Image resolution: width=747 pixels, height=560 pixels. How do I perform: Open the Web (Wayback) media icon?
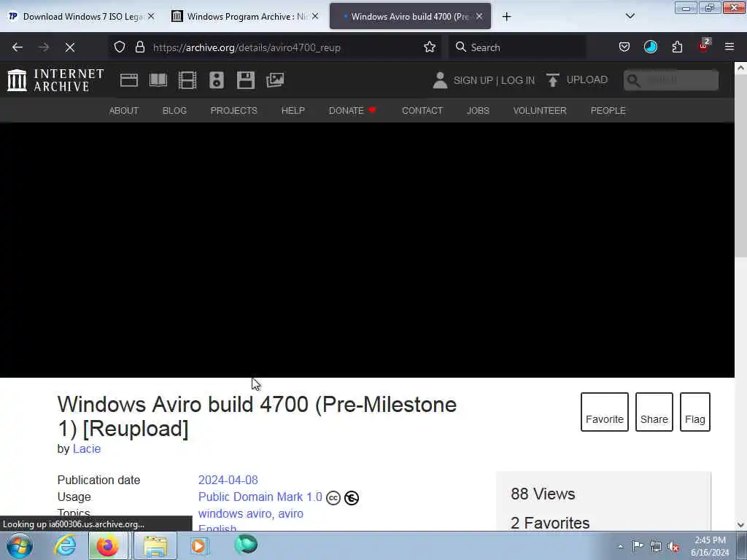(x=129, y=80)
